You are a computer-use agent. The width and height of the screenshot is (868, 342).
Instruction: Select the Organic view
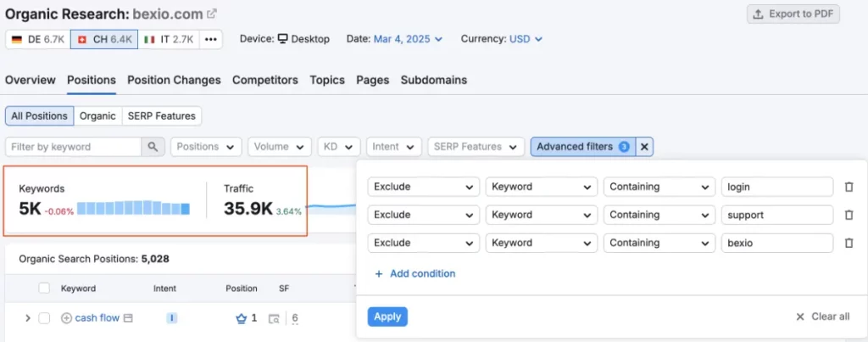coord(97,116)
